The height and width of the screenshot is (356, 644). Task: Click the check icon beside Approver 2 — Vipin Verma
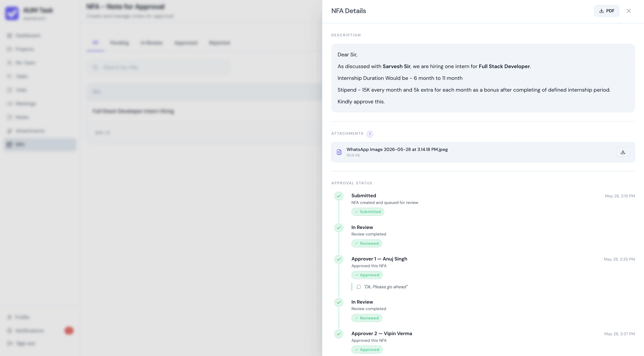[339, 334]
